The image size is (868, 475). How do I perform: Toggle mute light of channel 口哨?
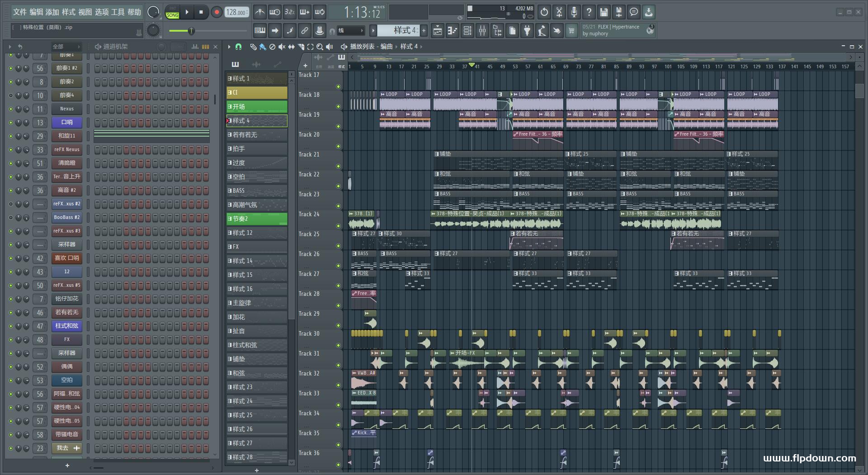coord(11,123)
